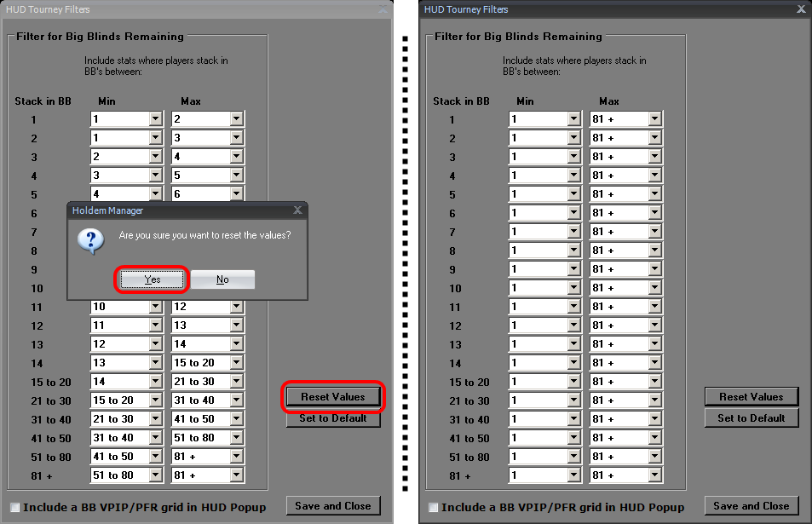Open Max dropdown for stack 10, right window
Screen dimensions: 812x524
pos(655,288)
